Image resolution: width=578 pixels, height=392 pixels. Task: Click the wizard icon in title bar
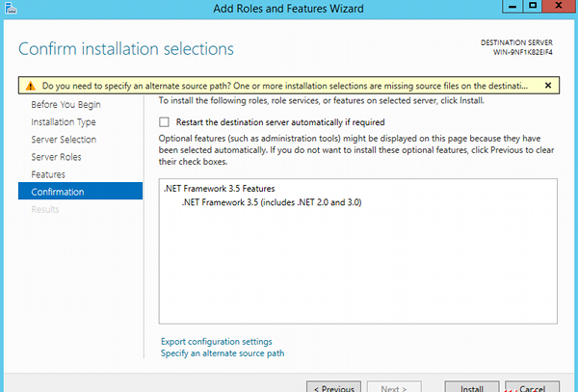(x=11, y=8)
